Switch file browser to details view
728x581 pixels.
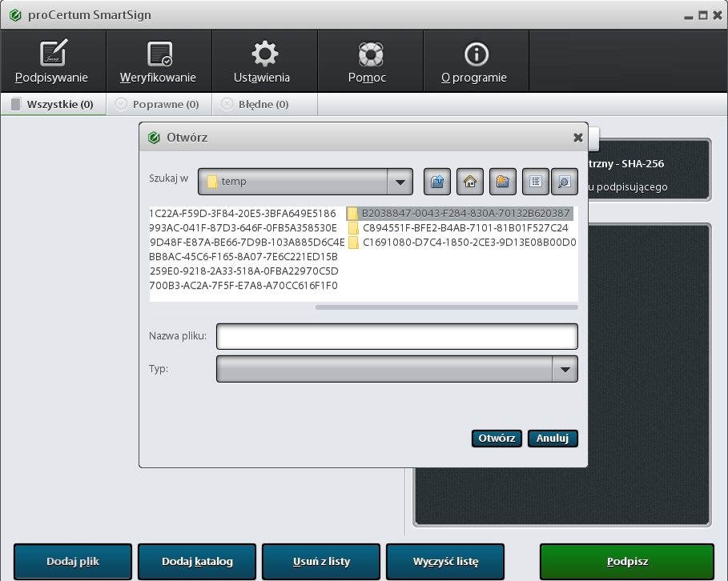(564, 182)
